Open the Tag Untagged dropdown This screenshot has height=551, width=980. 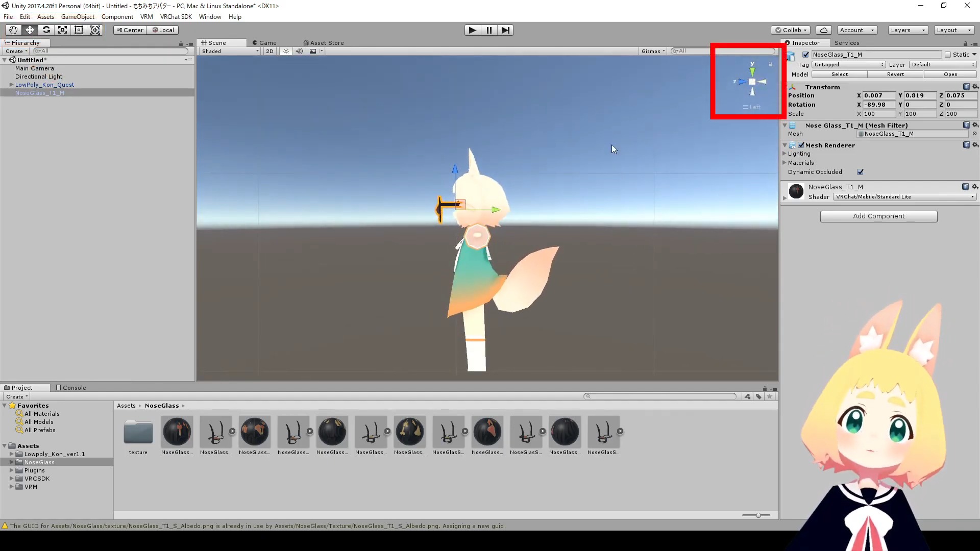pyautogui.click(x=848, y=65)
